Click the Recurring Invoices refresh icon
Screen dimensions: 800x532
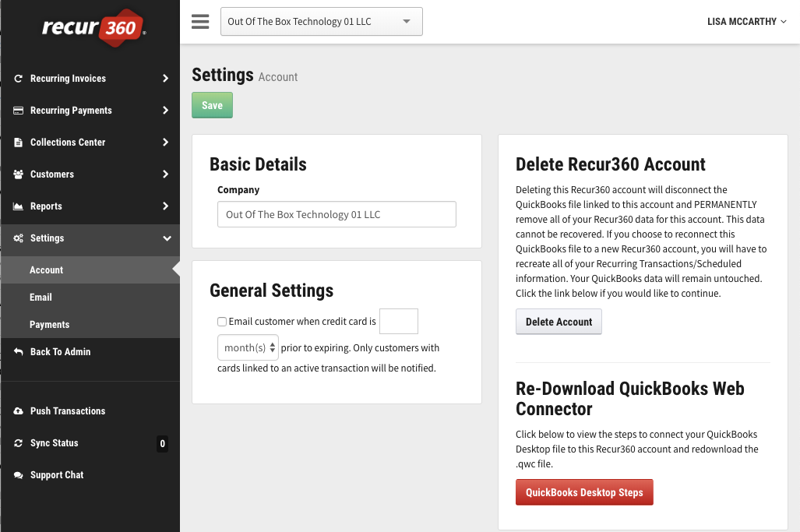pos(19,79)
